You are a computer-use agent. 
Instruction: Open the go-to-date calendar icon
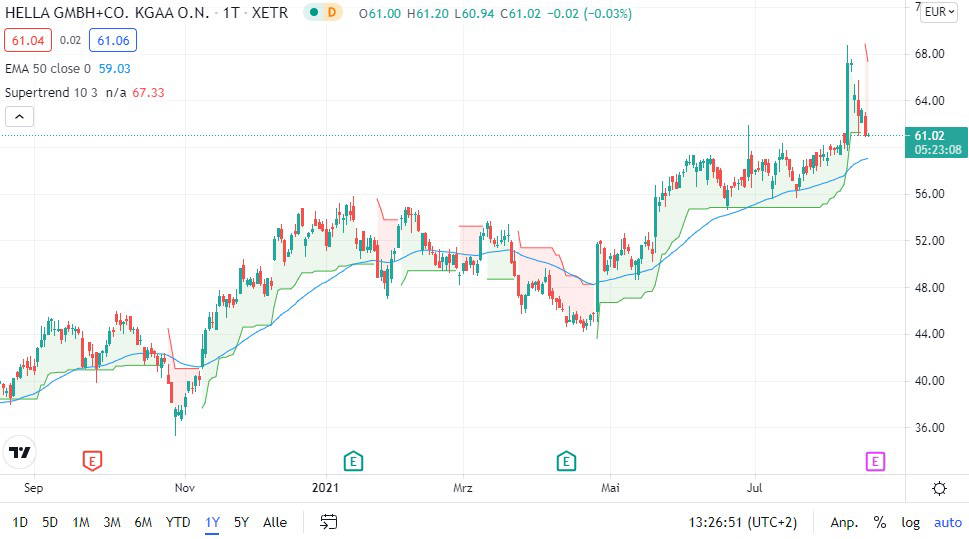click(x=328, y=522)
